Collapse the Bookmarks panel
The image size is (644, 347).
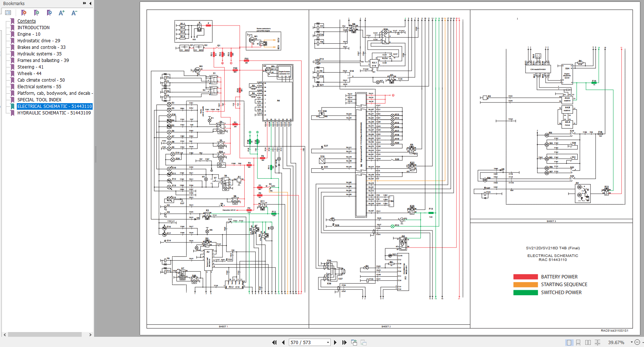coord(90,3)
